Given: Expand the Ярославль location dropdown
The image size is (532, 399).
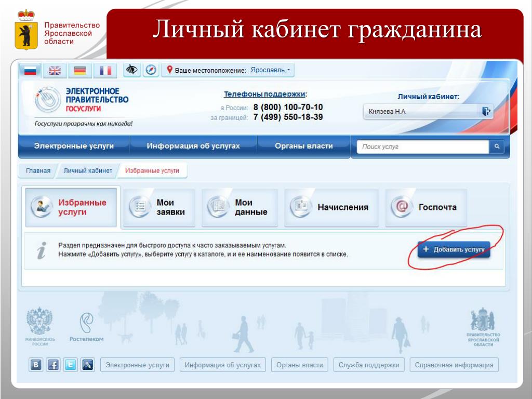Looking at the screenshot, I should (x=270, y=70).
